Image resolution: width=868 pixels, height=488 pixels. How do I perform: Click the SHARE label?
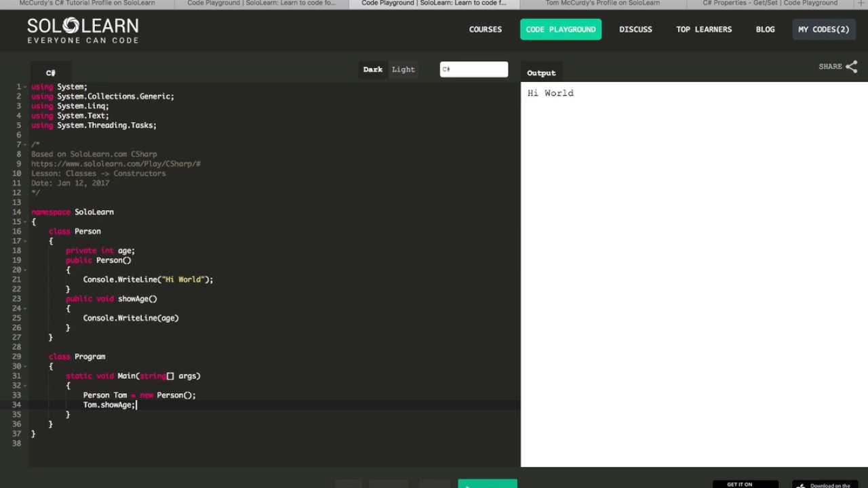pos(830,66)
